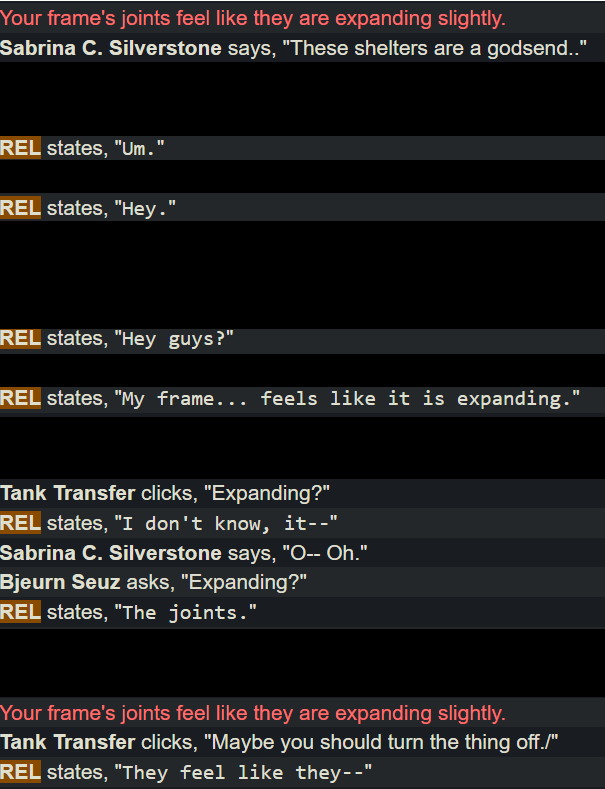The image size is (605, 789).
Task: Click the Bjeurn Seuz name
Action: point(60,582)
